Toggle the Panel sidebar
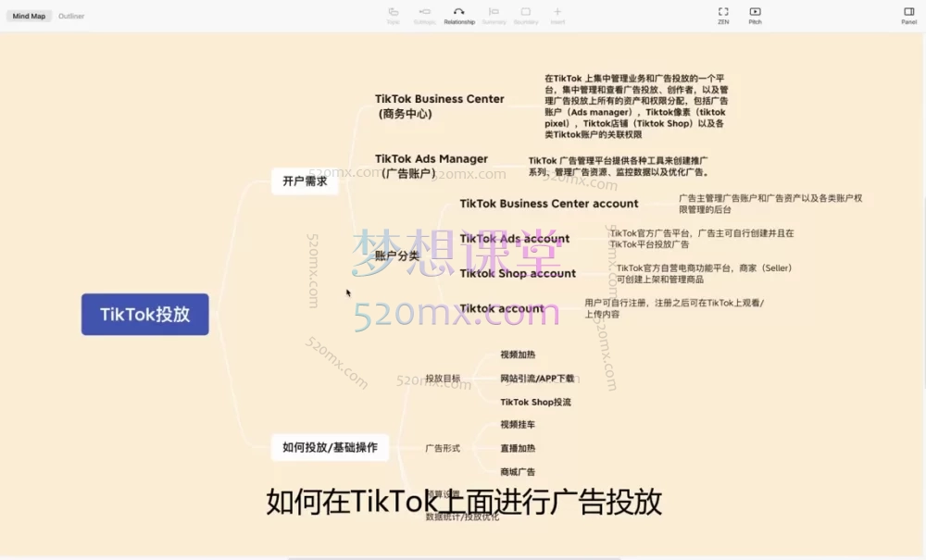Viewport: 926px width, 560px height. (908, 13)
